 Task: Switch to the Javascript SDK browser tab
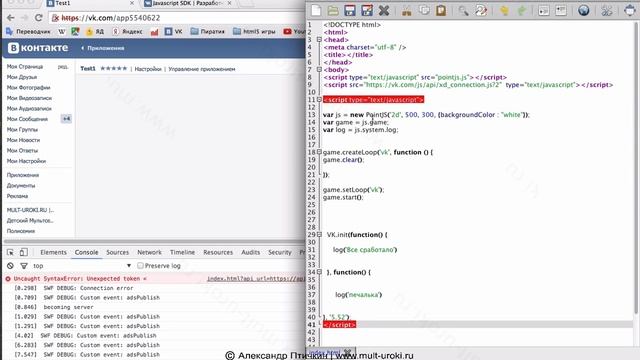click(x=186, y=3)
